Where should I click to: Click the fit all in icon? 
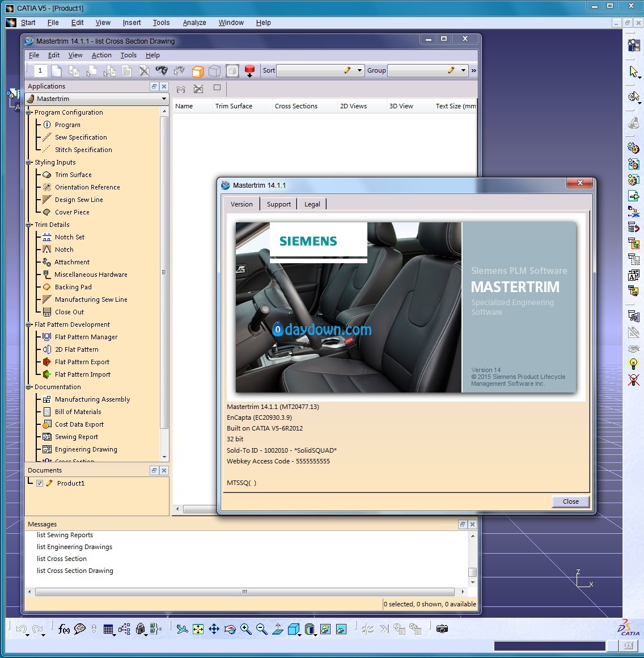pos(198,629)
